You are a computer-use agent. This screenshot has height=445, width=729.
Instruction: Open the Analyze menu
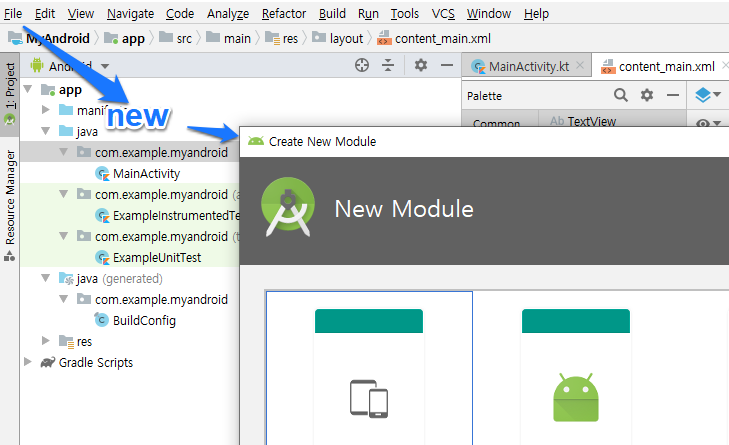click(228, 14)
